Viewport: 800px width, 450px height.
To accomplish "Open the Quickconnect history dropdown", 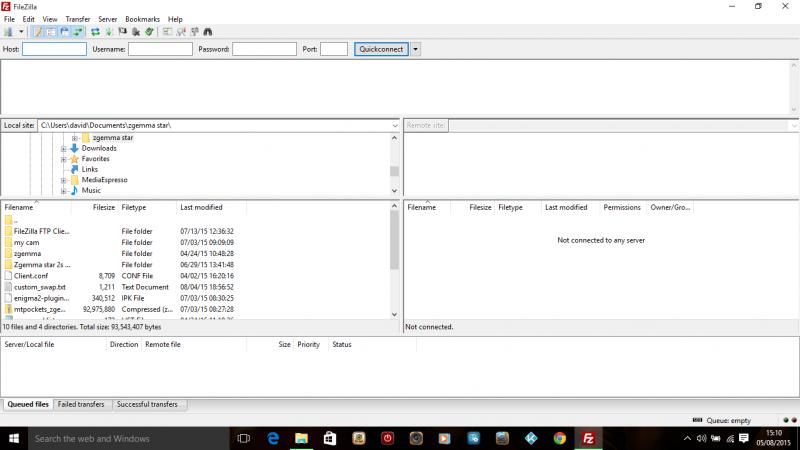I will pyautogui.click(x=415, y=49).
